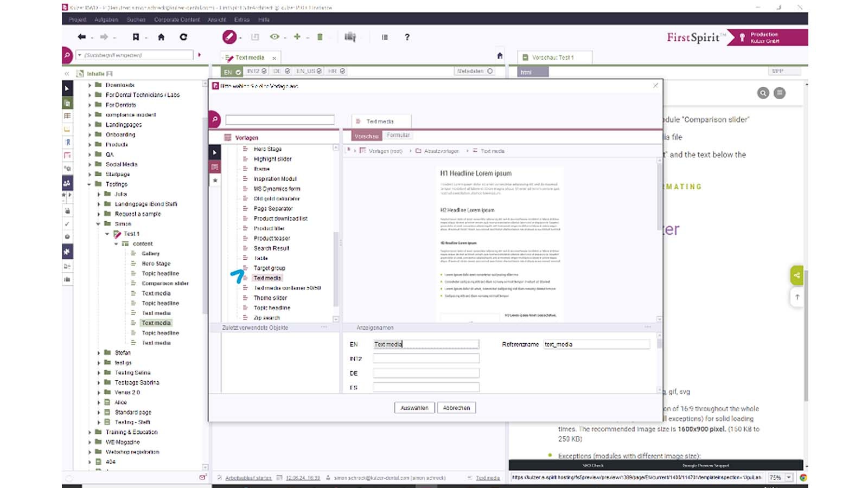Click the green plus create icon
868x488 pixels.
tap(297, 37)
